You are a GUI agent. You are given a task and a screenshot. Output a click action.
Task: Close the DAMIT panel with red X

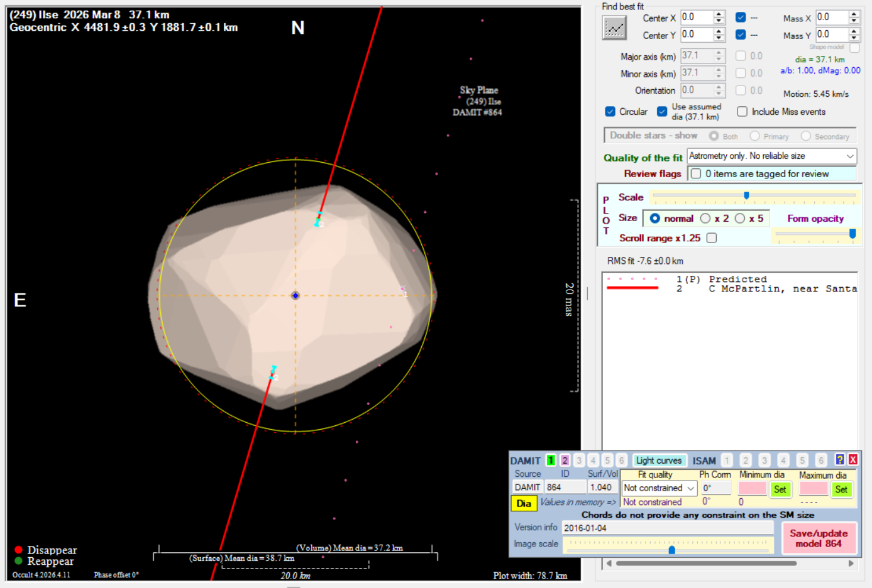pos(853,460)
